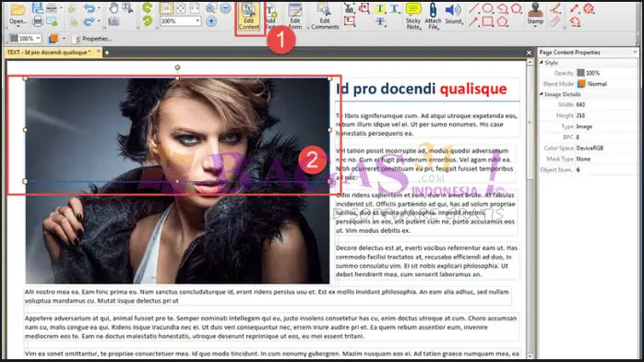The height and width of the screenshot is (362, 644).
Task: Click the Add Text button
Action: tap(271, 16)
